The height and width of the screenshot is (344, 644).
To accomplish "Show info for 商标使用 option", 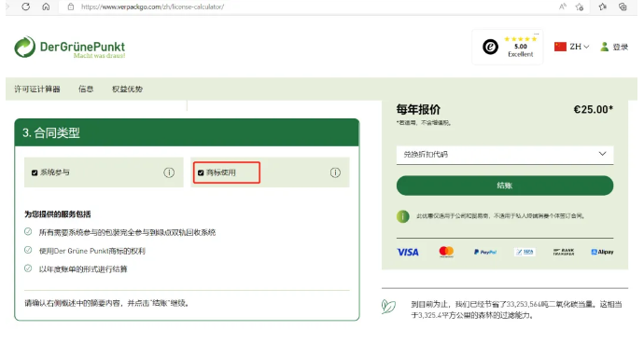I will point(335,172).
